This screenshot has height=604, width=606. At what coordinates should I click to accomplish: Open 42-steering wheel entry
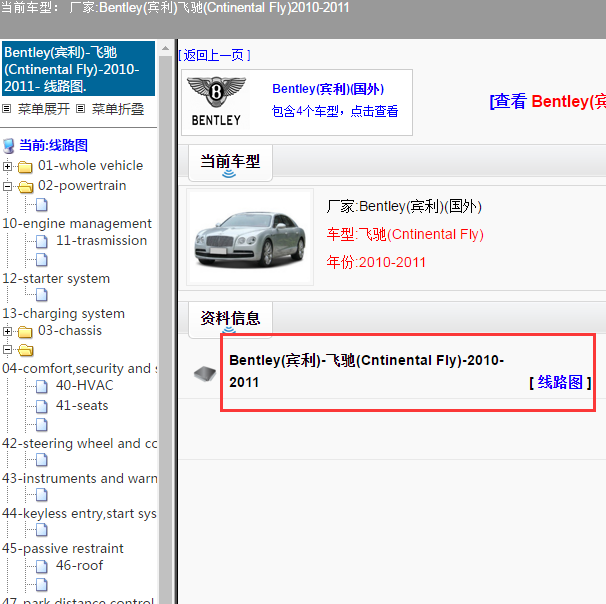point(79,444)
